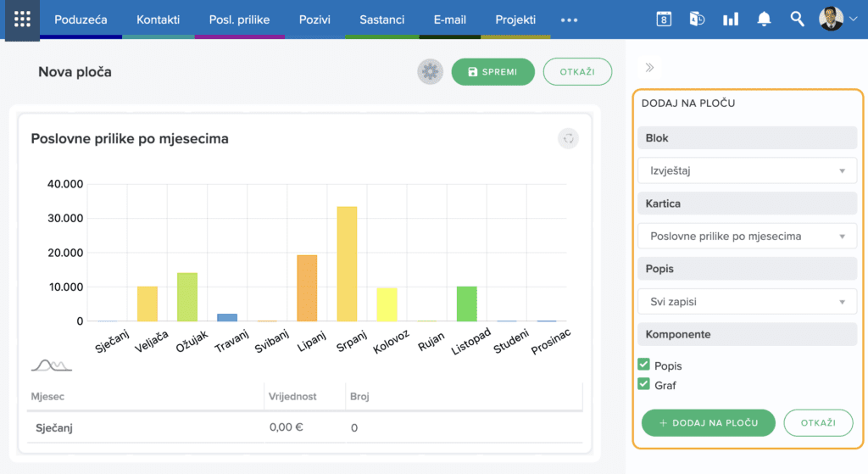
Task: Open the app grid launcher menu
Action: (22, 20)
